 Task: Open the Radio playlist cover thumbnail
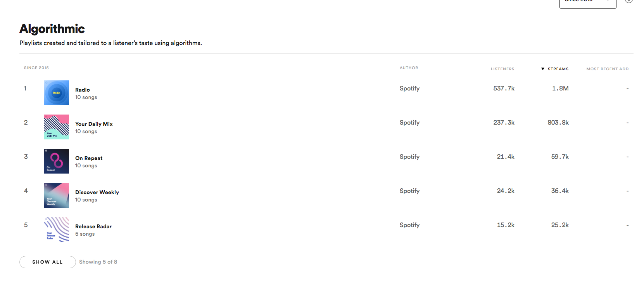tap(57, 93)
